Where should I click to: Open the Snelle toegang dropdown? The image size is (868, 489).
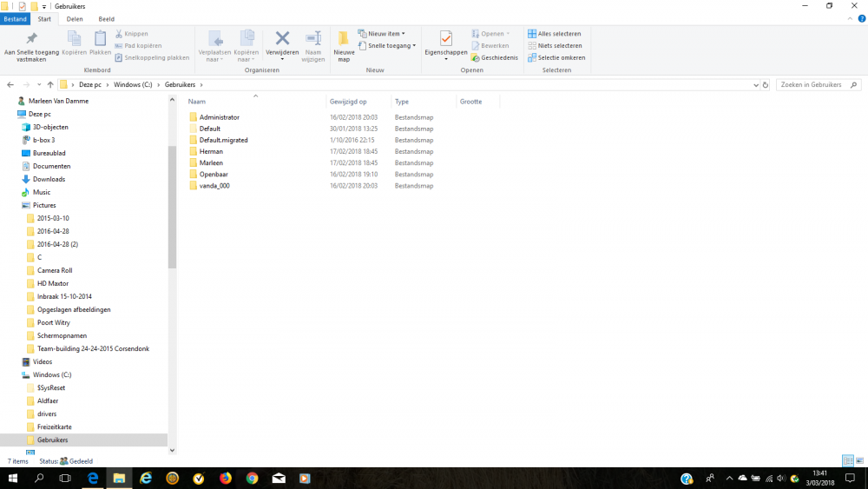click(x=390, y=45)
